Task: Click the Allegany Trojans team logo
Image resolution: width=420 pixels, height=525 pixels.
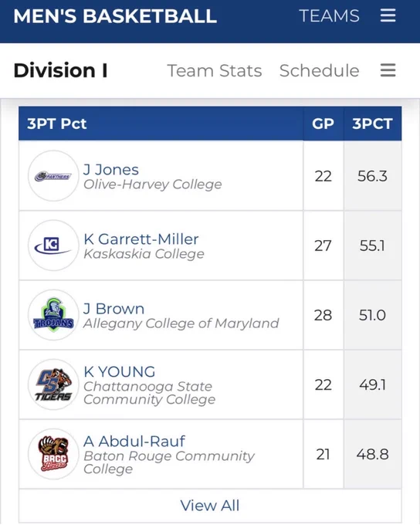Action: (53, 315)
